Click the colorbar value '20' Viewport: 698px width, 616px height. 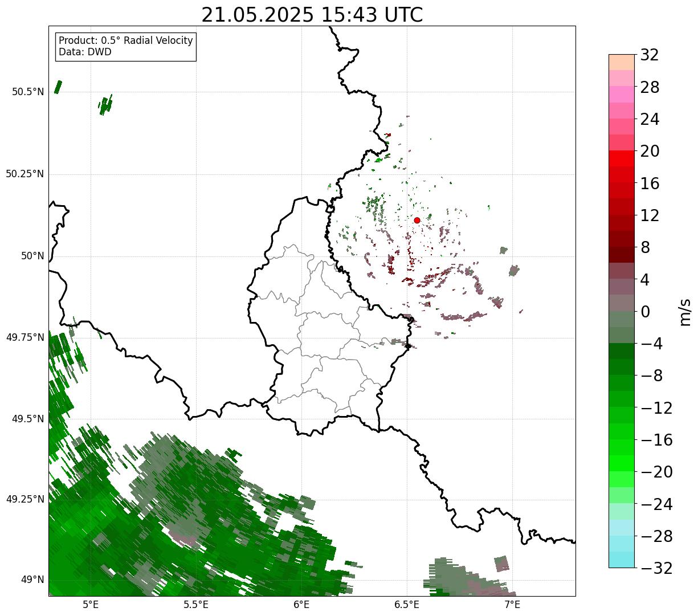point(650,151)
